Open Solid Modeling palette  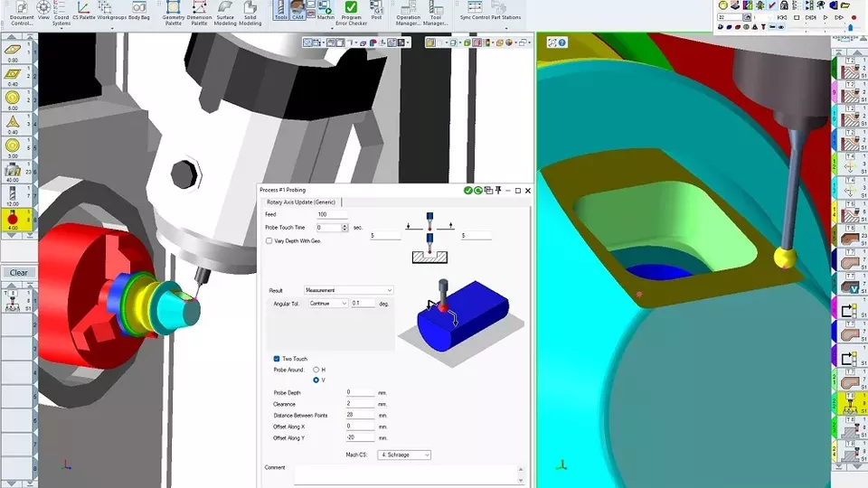250,14
